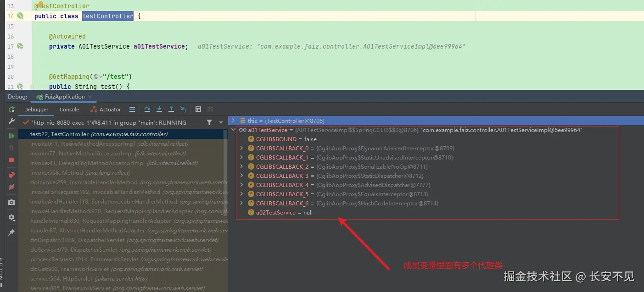Expand CGLIB$CALLBACK_2 node

(241, 166)
